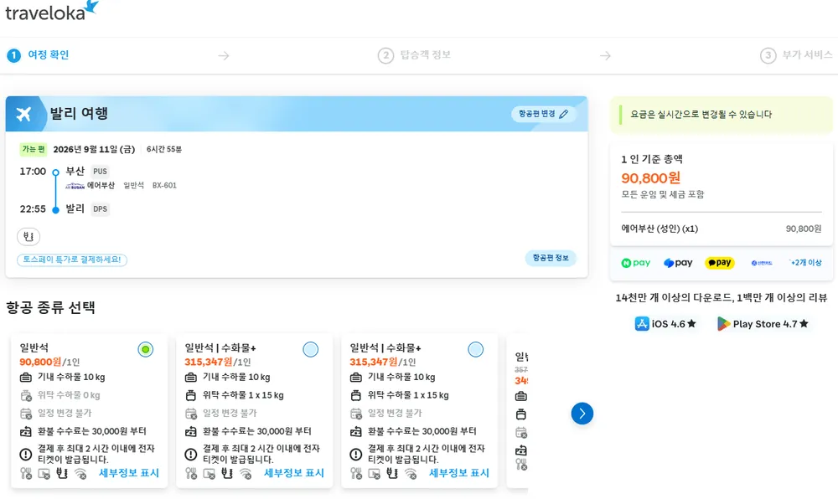This screenshot has height=504, width=838.
Task: Go to step 3 부가 서비스
Action: coord(796,55)
